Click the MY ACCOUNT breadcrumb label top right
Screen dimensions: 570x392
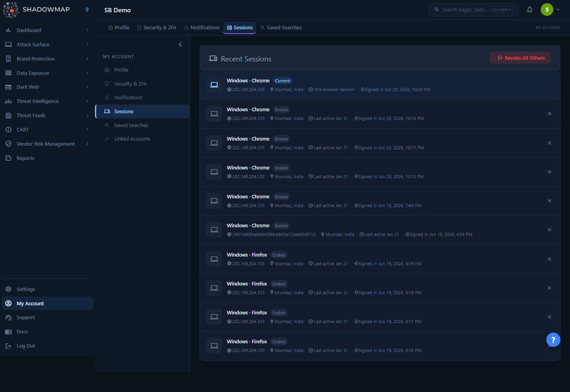(548, 28)
